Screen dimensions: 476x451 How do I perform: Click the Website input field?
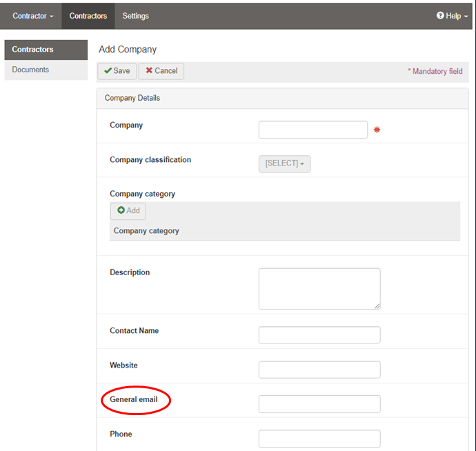319,370
